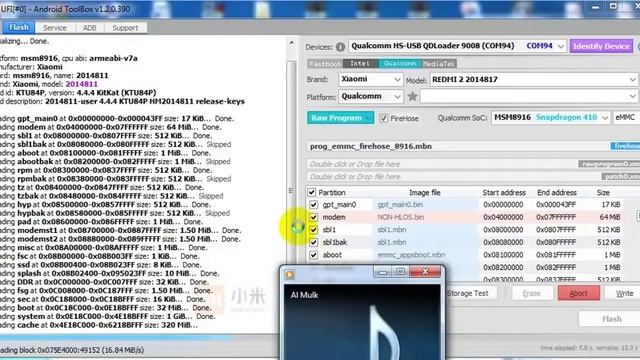
Task: Uncheck the gpt_main0 partition checkbox
Action: click(x=313, y=204)
